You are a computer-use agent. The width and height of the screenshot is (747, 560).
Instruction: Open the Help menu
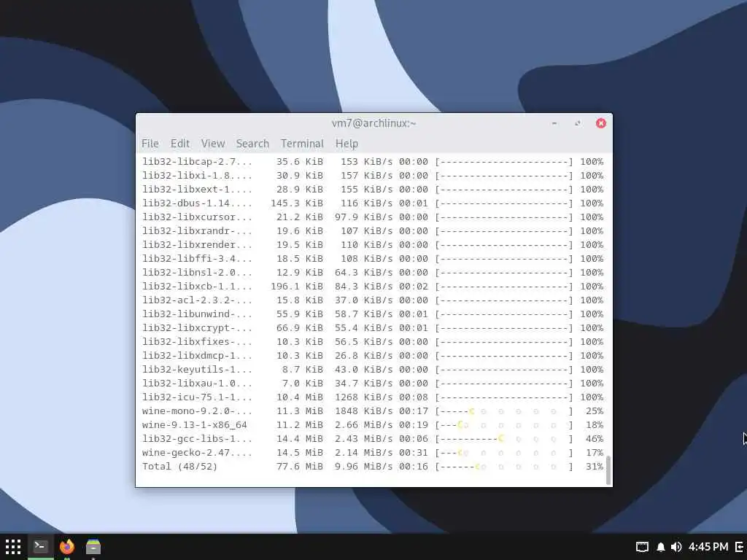(347, 144)
